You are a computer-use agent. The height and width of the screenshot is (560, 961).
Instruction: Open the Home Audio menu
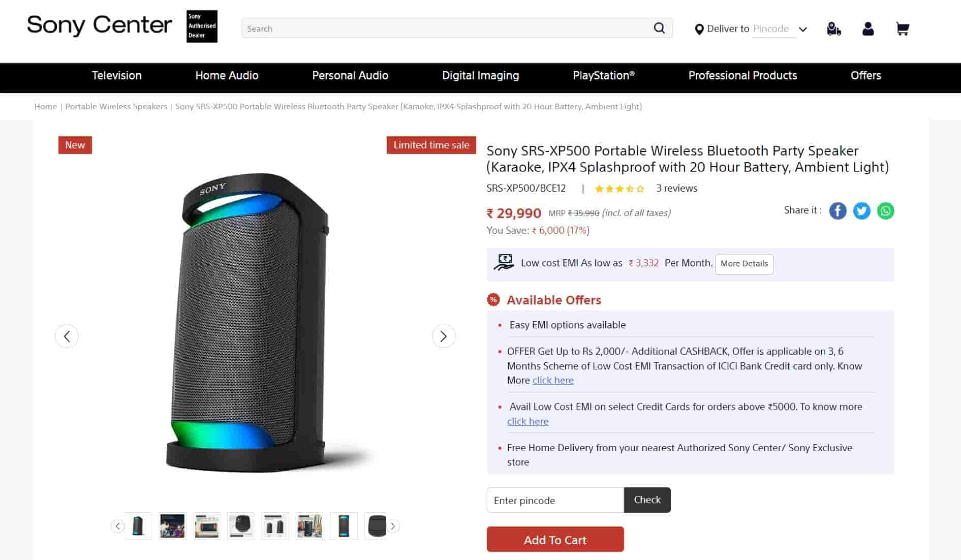tap(227, 75)
